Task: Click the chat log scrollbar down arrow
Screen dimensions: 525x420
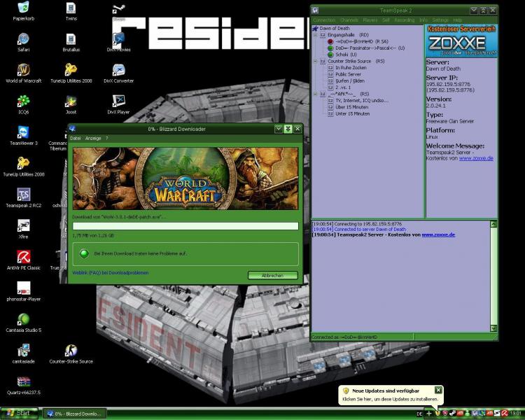Action: point(493,328)
